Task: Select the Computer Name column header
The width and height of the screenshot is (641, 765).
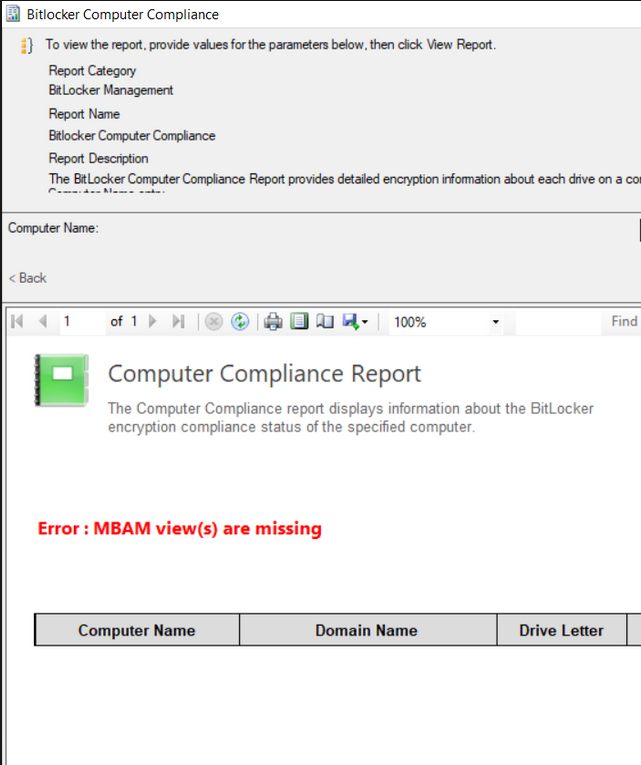Action: tap(137, 630)
